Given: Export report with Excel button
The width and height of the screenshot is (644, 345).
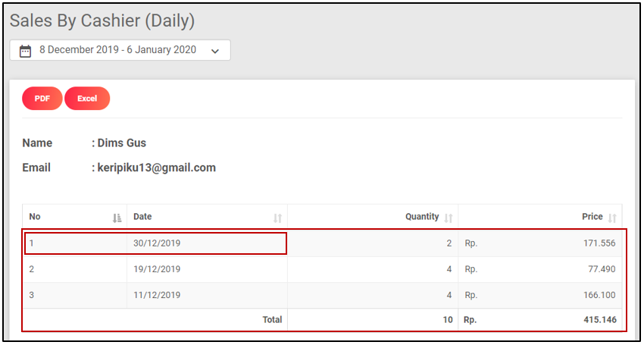Looking at the screenshot, I should click(87, 99).
